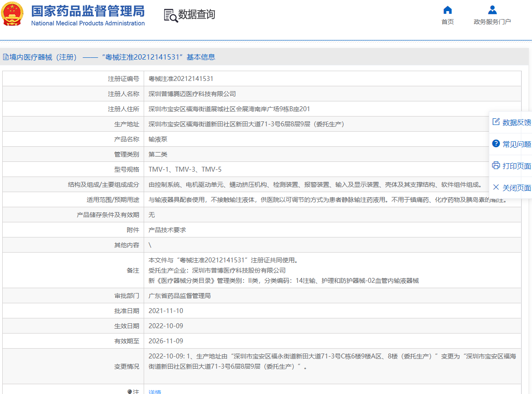This screenshot has width=532, height=394.
Task: Click 国家药品监督管理局 site title
Action: pos(88,11)
